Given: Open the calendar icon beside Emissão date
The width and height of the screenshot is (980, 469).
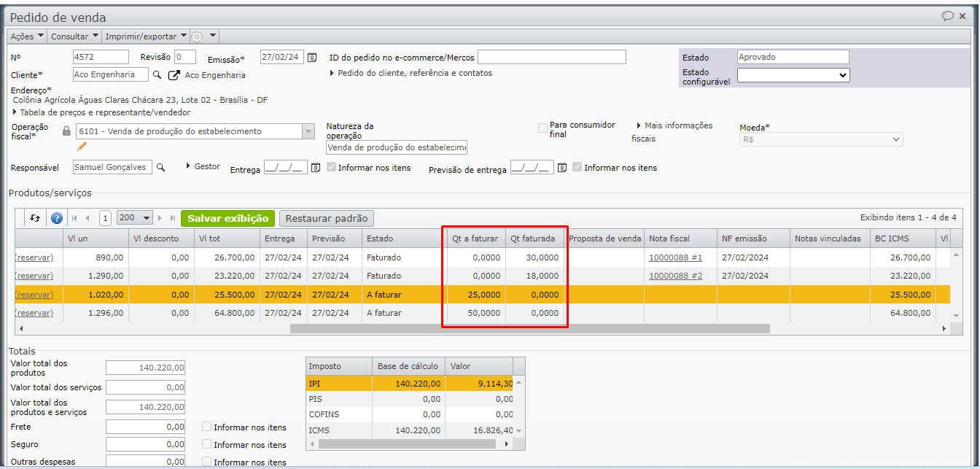Looking at the screenshot, I should point(312,58).
